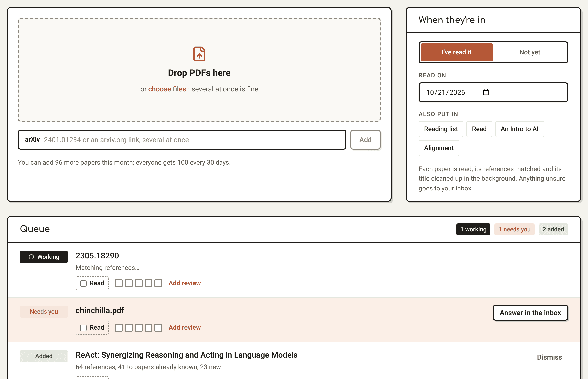Toggle the Read collection chip under Also put in

[479, 129]
